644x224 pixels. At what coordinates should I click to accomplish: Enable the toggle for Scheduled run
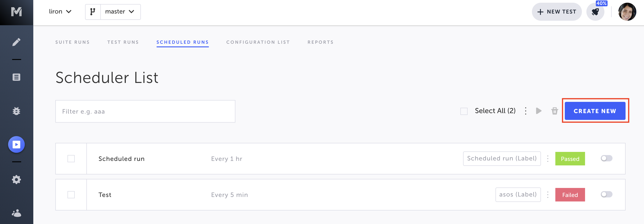(606, 158)
